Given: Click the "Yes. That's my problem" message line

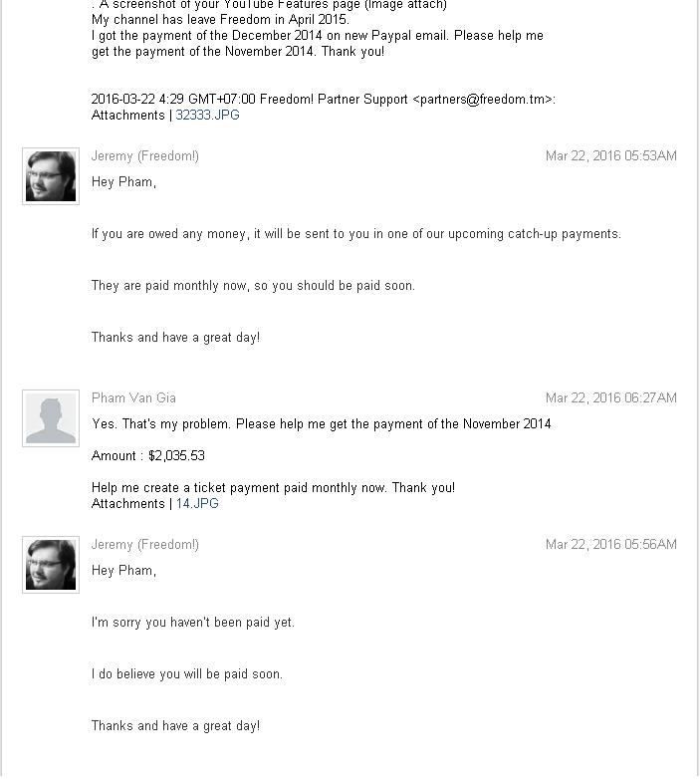Looking at the screenshot, I should [321, 424].
